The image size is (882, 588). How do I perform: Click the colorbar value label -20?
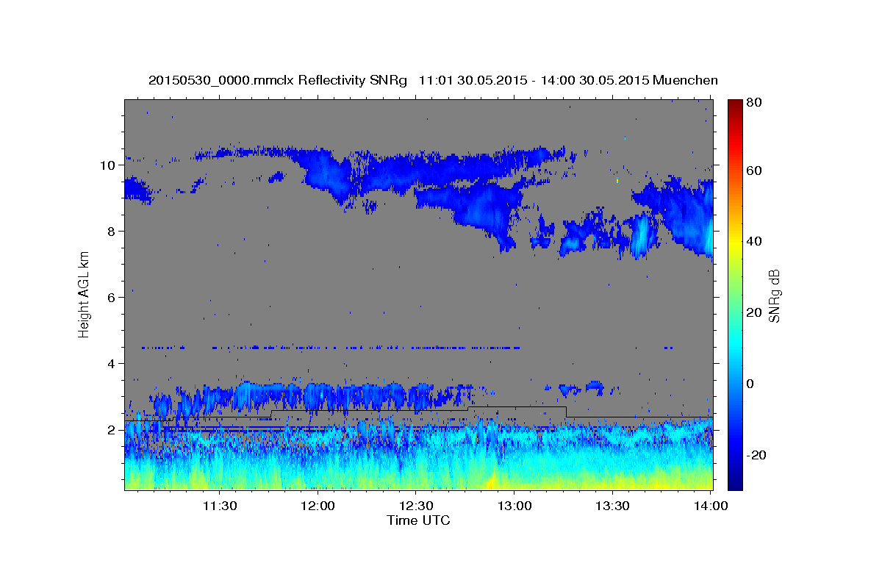point(758,455)
